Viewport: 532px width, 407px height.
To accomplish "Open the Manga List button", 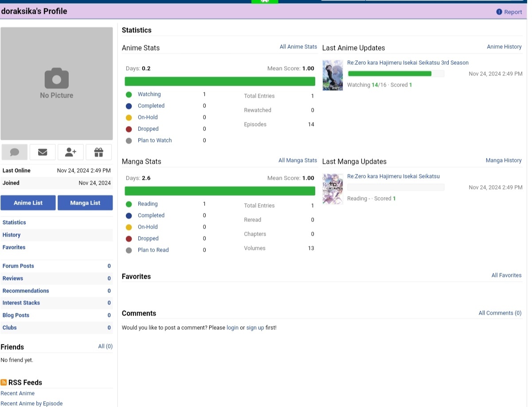I will 85,203.
